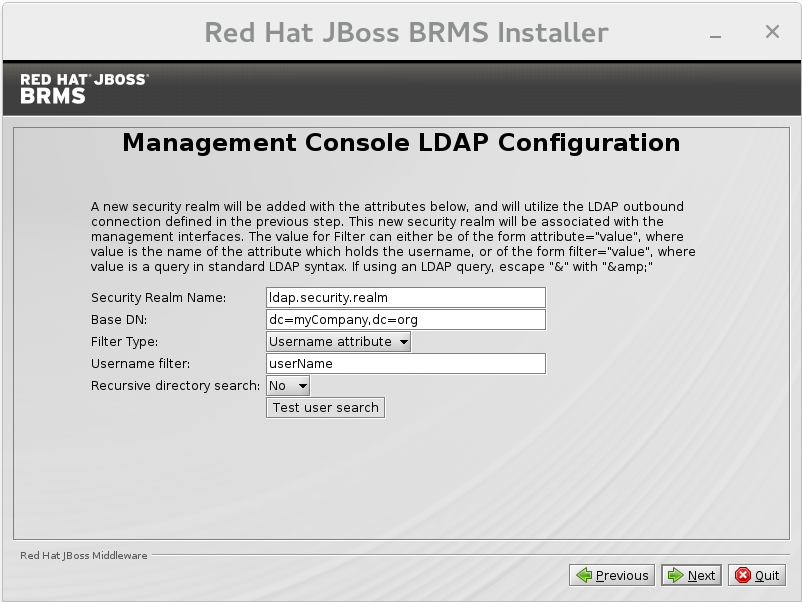The height and width of the screenshot is (602, 802).
Task: Click the Management Console LDAP Configuration heading
Action: [x=402, y=143]
